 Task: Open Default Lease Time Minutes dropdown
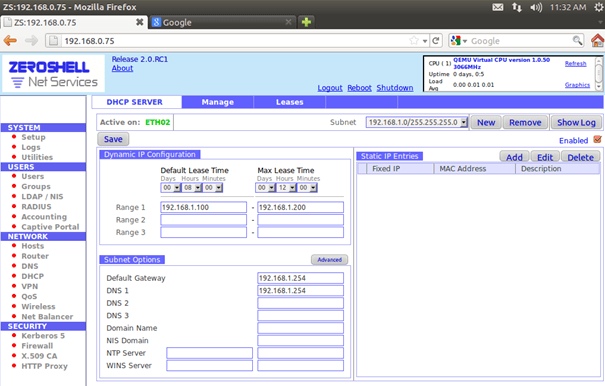pyautogui.click(x=213, y=188)
